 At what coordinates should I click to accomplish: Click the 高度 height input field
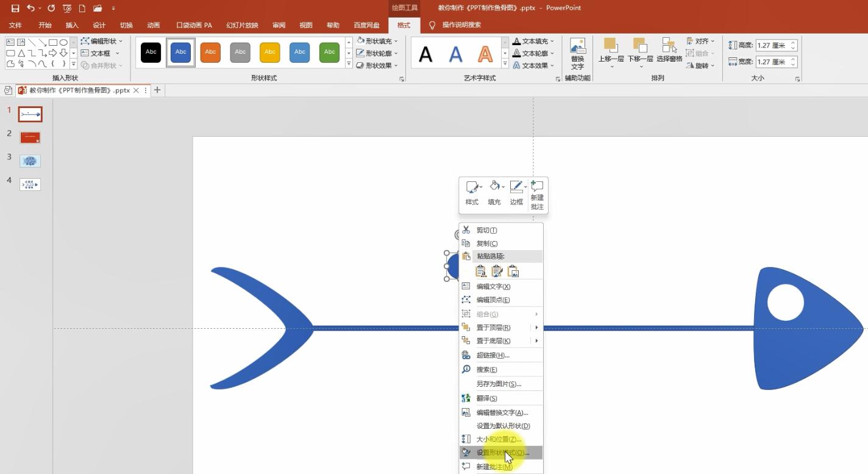click(772, 45)
